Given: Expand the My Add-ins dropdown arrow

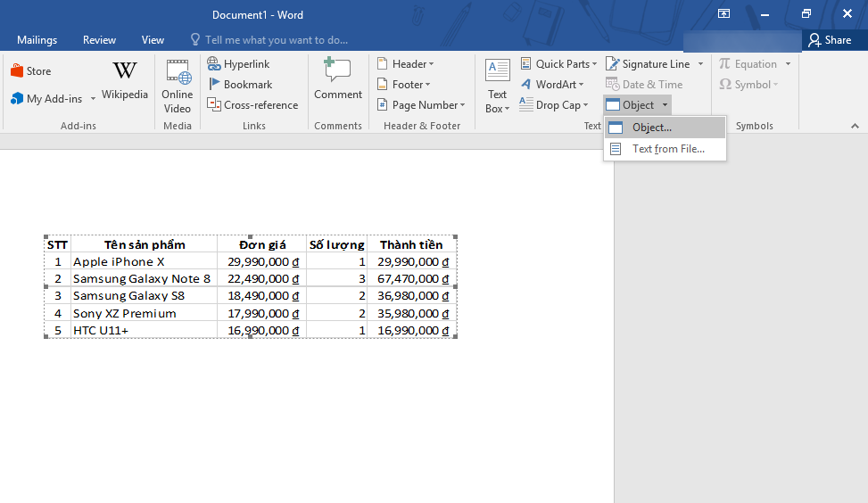Looking at the screenshot, I should click(93, 98).
